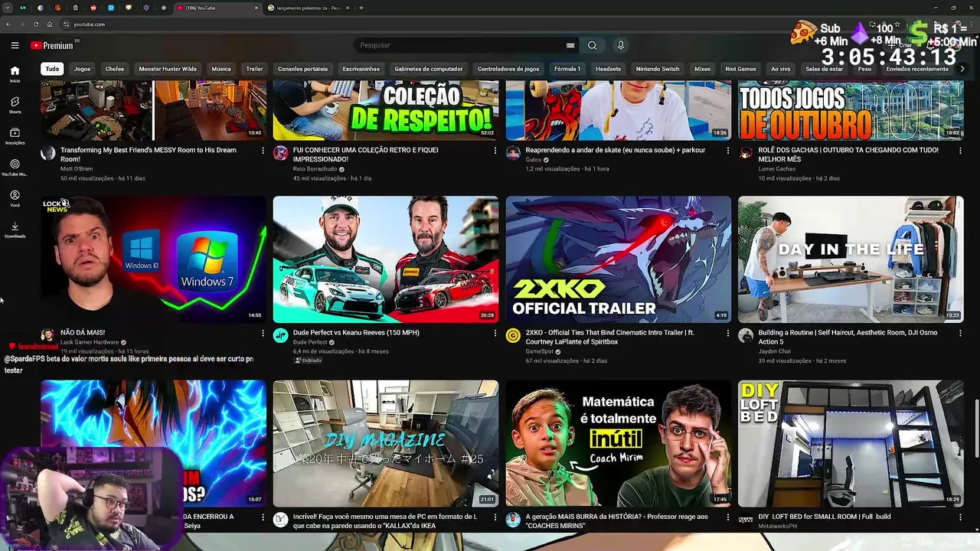
Task: Open Rato Borrachudo channel avatar
Action: pyautogui.click(x=280, y=153)
